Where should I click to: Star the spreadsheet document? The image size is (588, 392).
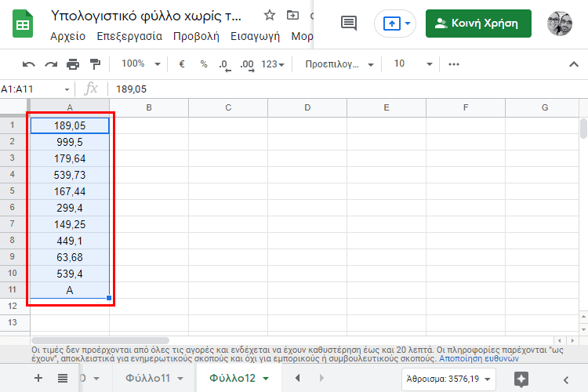pyautogui.click(x=269, y=16)
